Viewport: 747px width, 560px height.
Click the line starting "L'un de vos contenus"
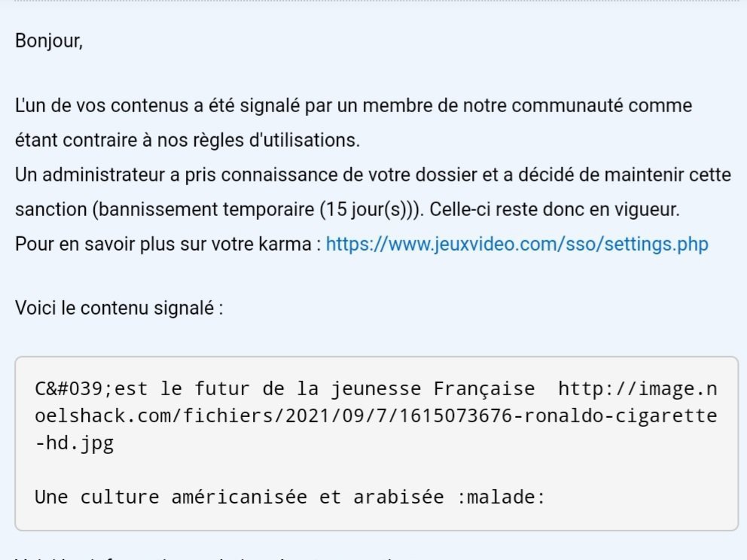click(x=353, y=105)
